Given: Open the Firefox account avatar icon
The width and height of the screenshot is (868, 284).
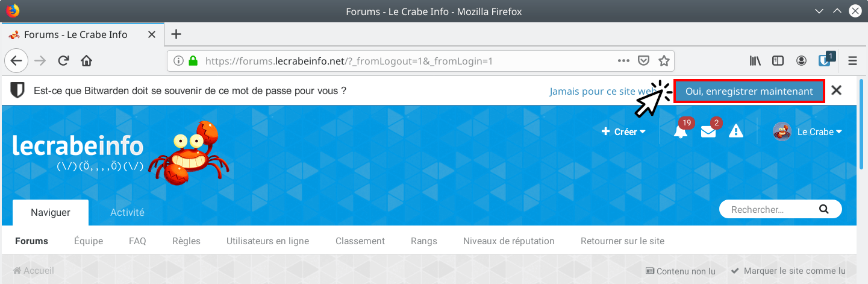Looking at the screenshot, I should pos(801,60).
